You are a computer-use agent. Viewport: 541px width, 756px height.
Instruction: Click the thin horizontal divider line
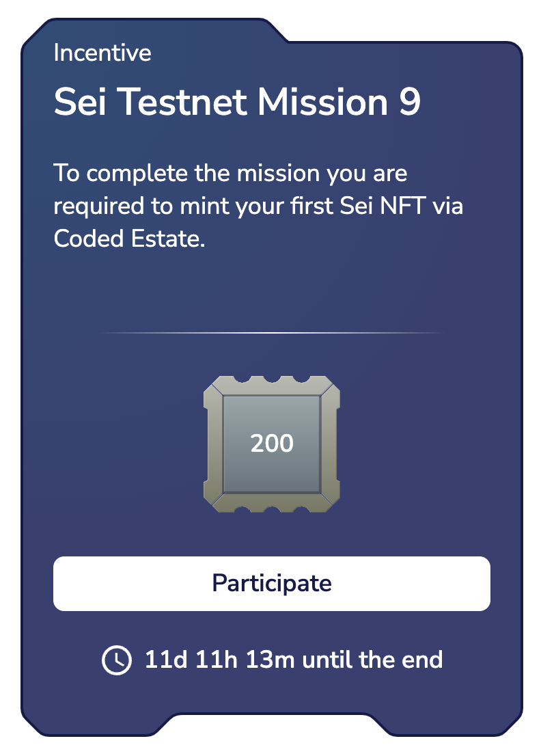[271, 333]
